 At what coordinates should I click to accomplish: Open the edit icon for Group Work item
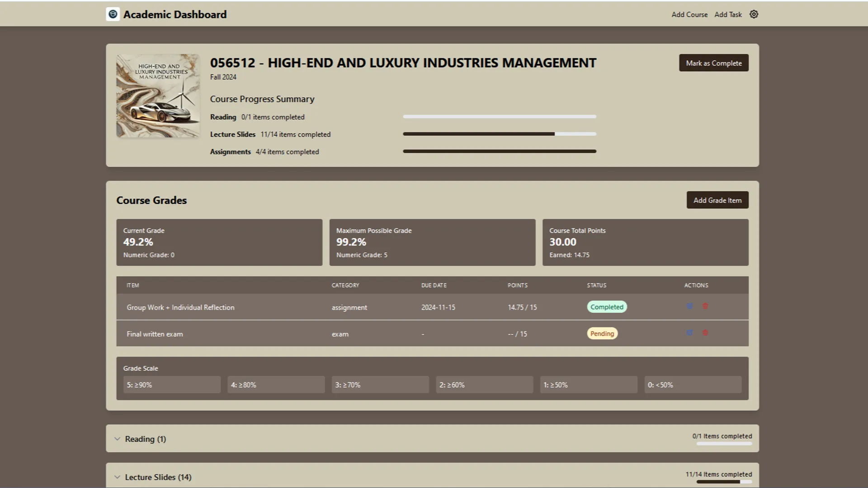[689, 306]
